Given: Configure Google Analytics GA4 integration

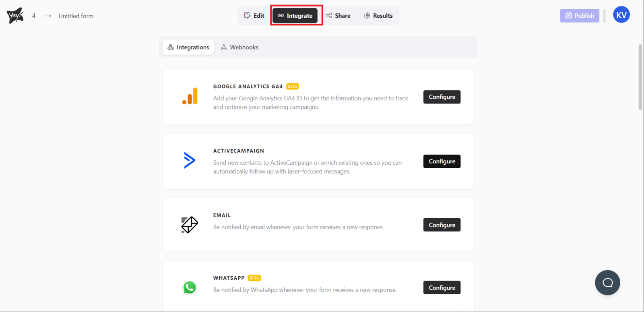Looking at the screenshot, I should pos(442,97).
